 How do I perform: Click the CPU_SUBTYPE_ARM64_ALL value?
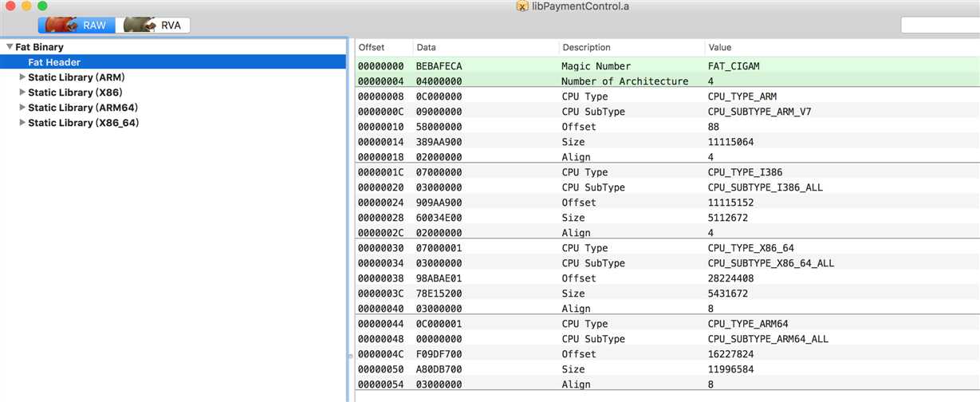[x=767, y=339]
